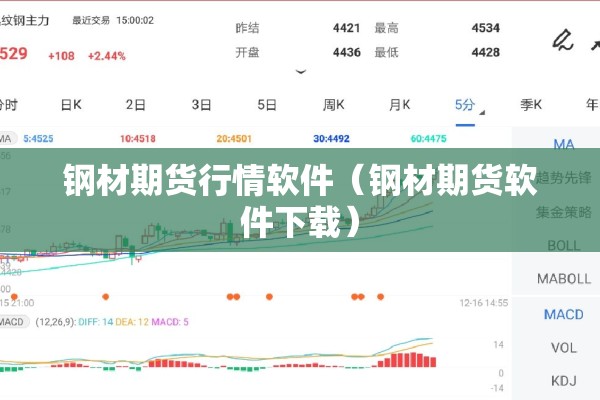Screen dimensions: 600x400
Task: Click the MACD label pill on chart
Action: point(14,322)
